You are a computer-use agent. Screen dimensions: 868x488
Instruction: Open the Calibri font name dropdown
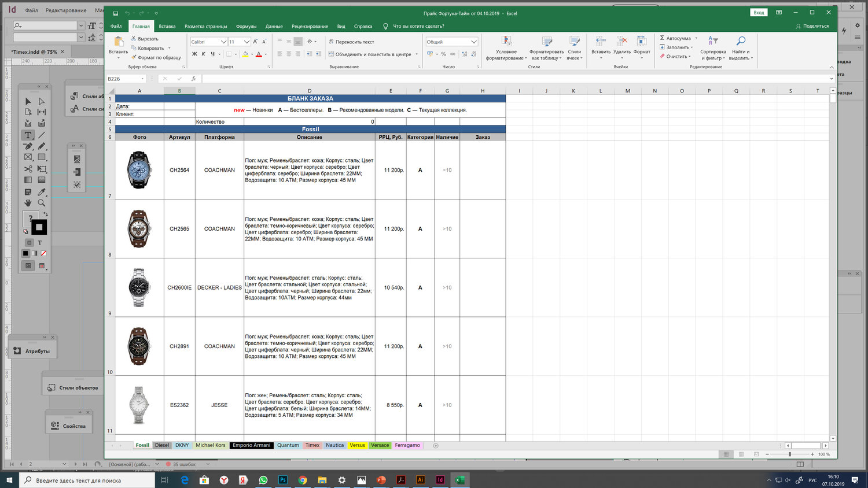(223, 42)
